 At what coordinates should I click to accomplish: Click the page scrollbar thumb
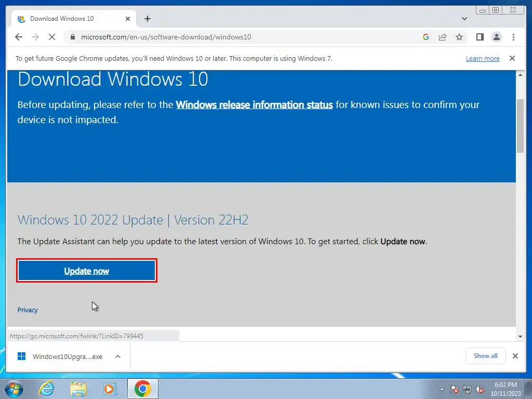(x=520, y=126)
